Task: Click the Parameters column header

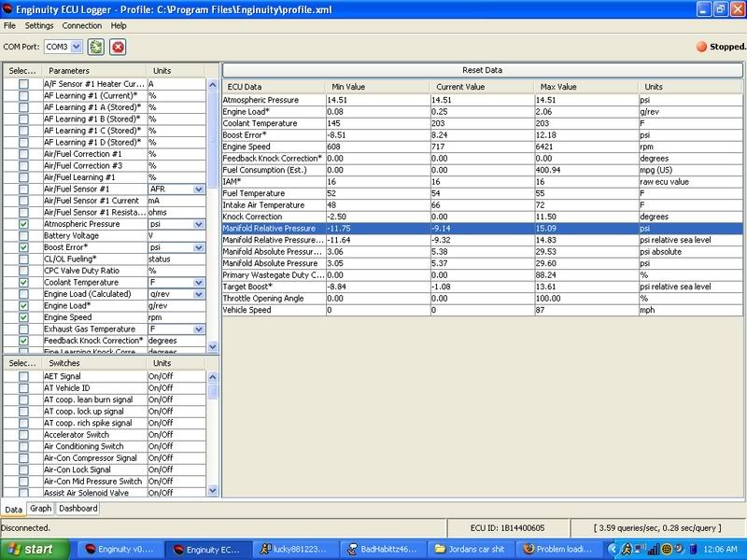Action: tap(94, 71)
